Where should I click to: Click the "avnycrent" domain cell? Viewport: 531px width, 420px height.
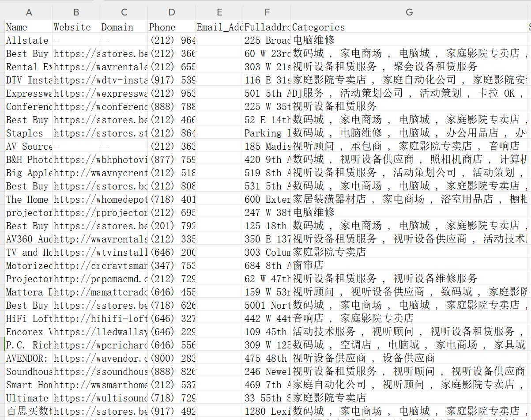tap(124, 173)
